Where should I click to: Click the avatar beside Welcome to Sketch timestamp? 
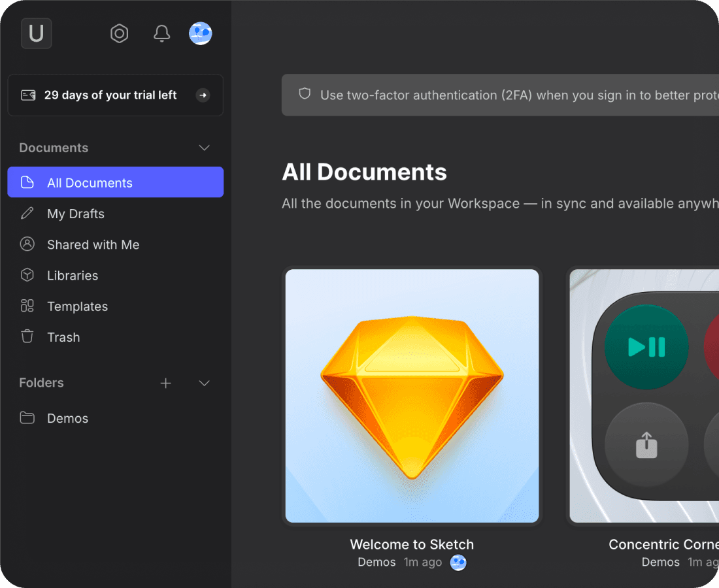[458, 563]
